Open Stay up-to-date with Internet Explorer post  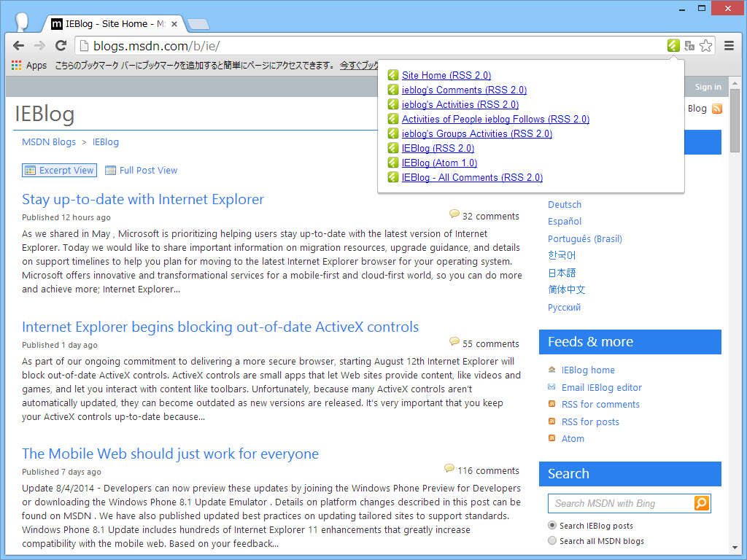click(143, 200)
